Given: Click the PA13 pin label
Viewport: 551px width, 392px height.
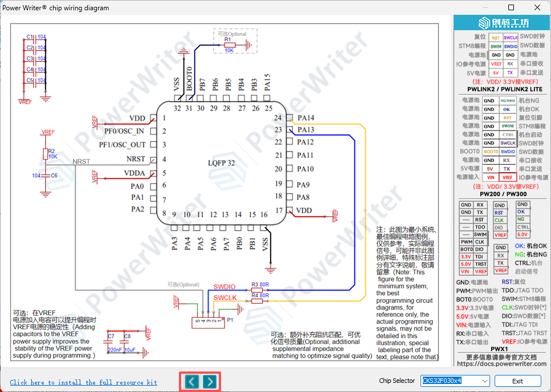Looking at the screenshot, I should pos(306,130).
